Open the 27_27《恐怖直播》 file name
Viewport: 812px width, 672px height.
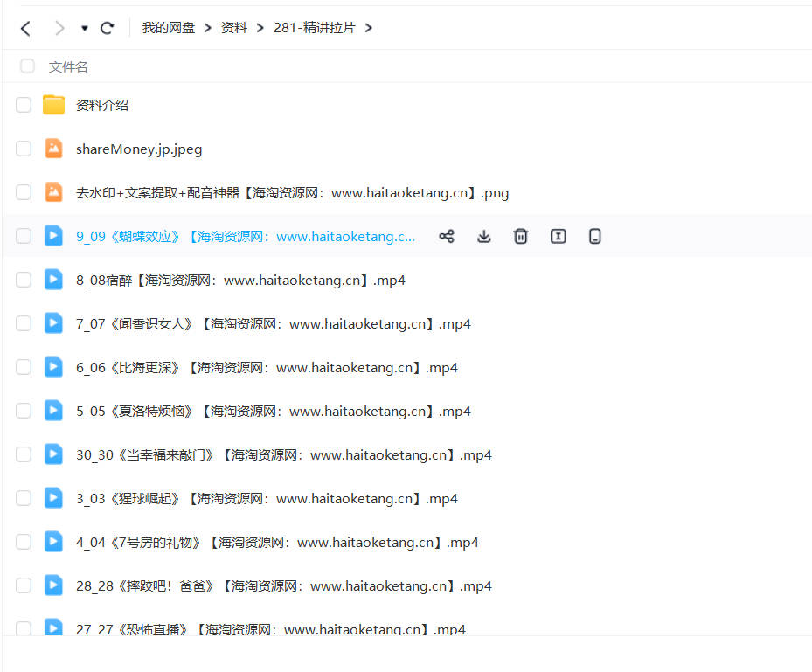(271, 629)
